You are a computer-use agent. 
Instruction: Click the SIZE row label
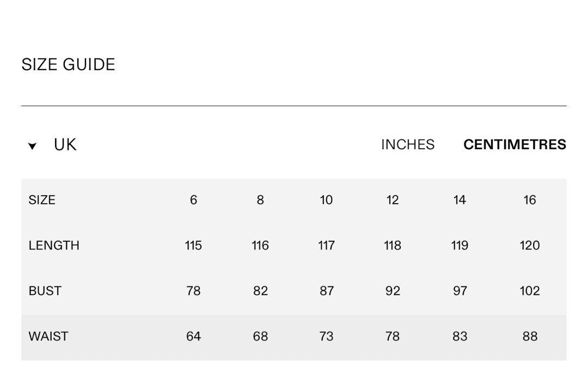[42, 200]
